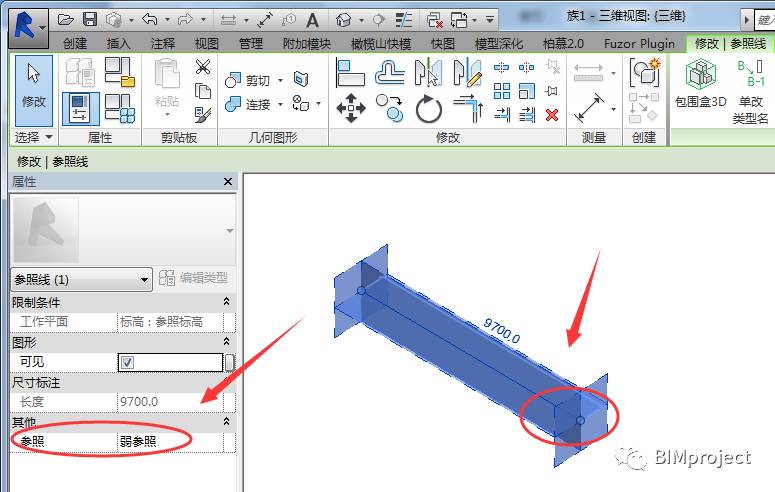
Task: Toggle the 可见 visible checkbox
Action: click(127, 362)
